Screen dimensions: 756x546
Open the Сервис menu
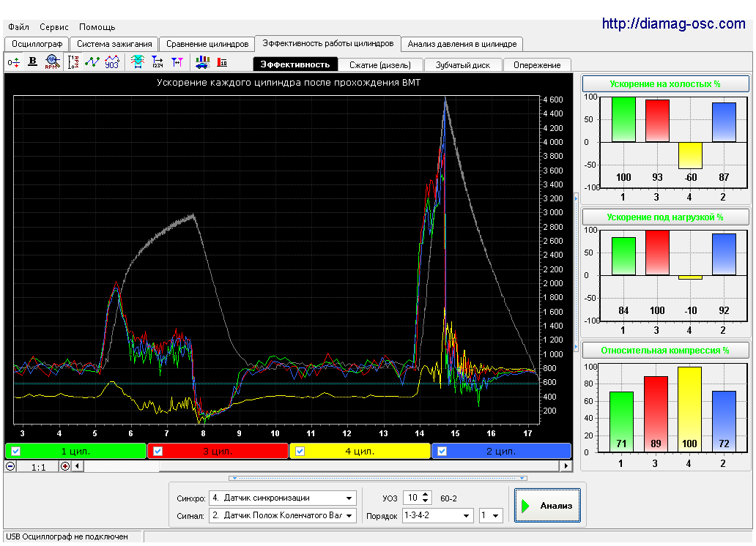click(x=54, y=27)
